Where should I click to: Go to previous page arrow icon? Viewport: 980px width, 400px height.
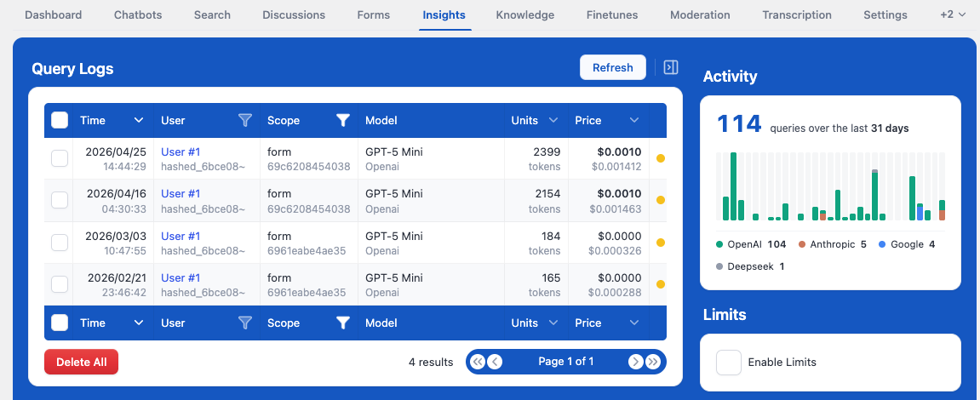[495, 362]
